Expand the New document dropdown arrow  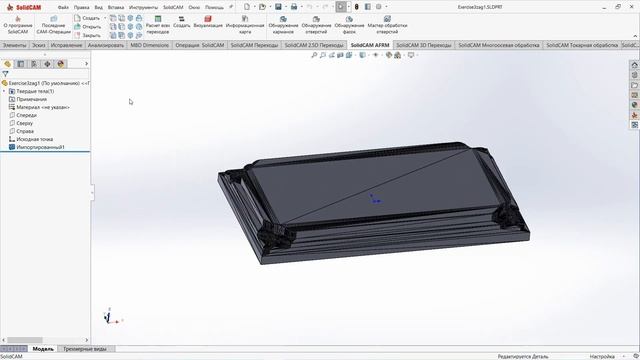tap(254, 7)
